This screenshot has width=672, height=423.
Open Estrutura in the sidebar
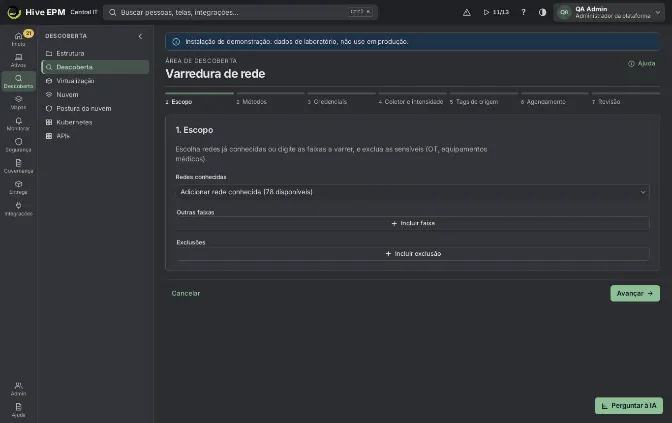pos(95,54)
